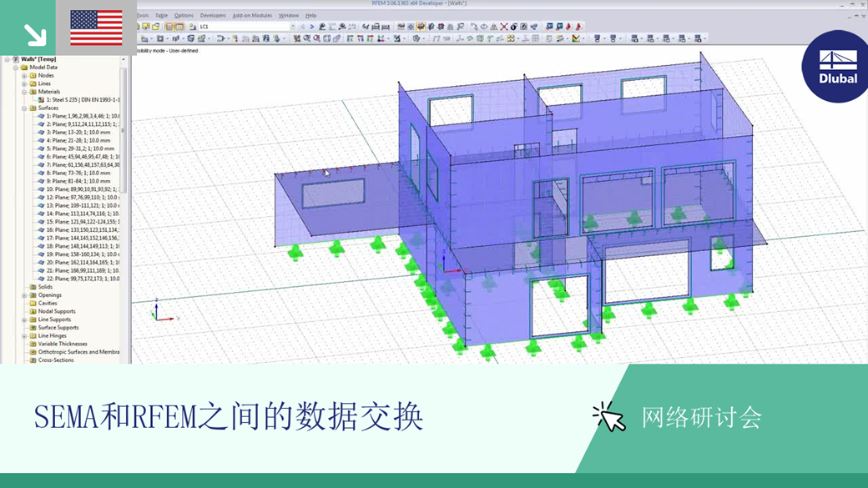
Task: Select surface 16: Plane; 133,150,123
Action: point(83,230)
